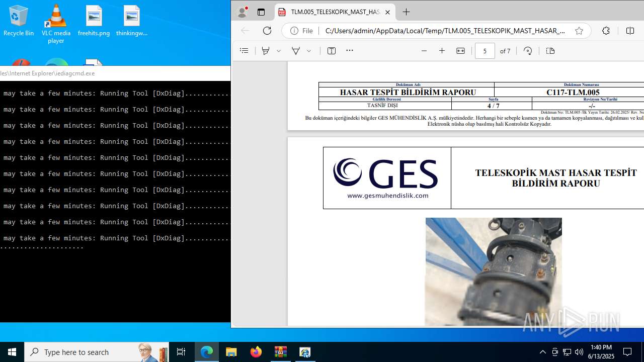The height and width of the screenshot is (362, 644).
Task: Expand the Highlight tool options dropdown
Action: click(x=309, y=51)
